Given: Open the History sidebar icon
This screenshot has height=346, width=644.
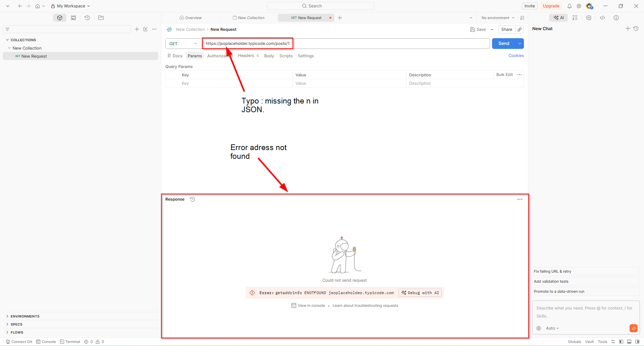Looking at the screenshot, I should click(87, 18).
